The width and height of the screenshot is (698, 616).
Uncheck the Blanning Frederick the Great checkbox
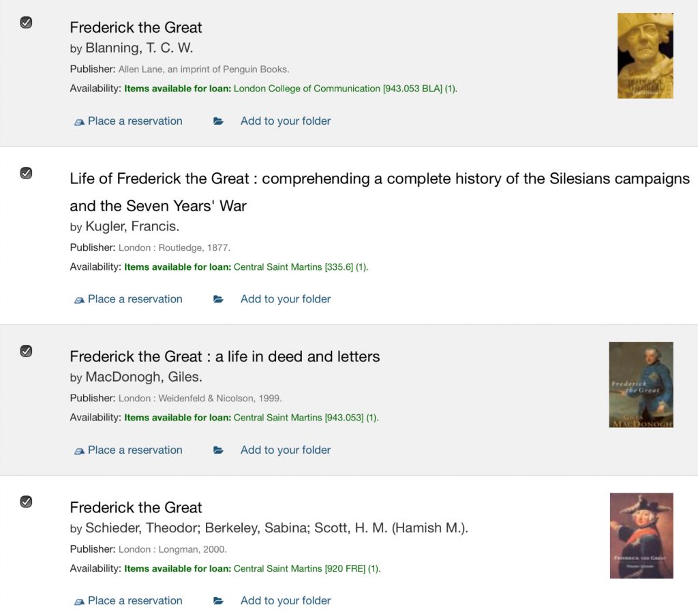(x=26, y=22)
